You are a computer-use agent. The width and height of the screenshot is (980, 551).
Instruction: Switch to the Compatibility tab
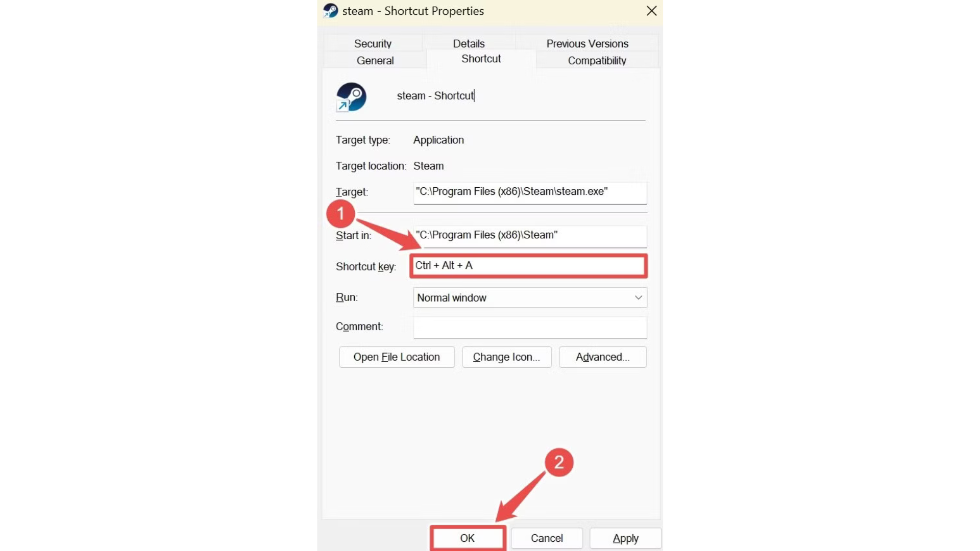click(x=596, y=60)
